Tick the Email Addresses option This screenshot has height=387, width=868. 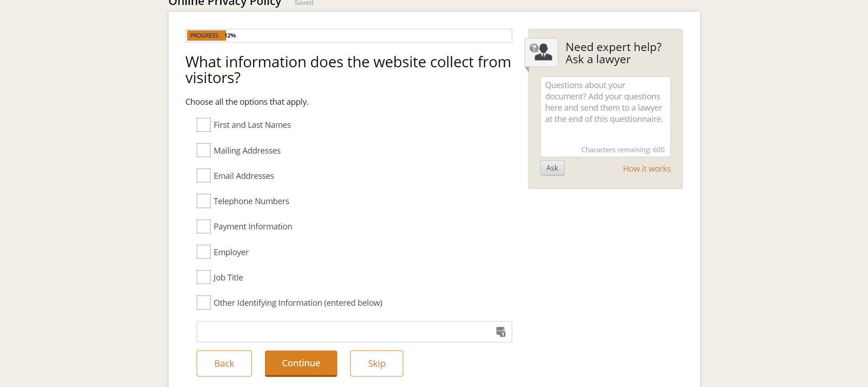203,176
